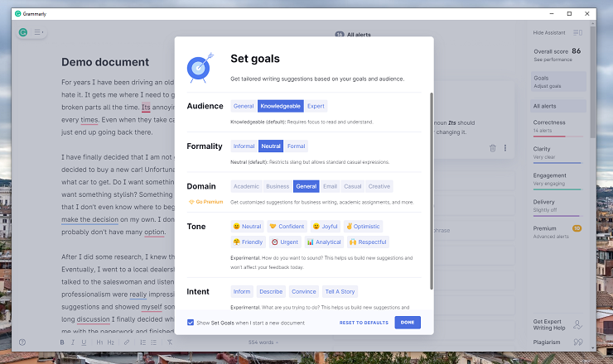The image size is (613, 364).
Task: Select Correctness category in sidebar
Action: click(x=558, y=127)
